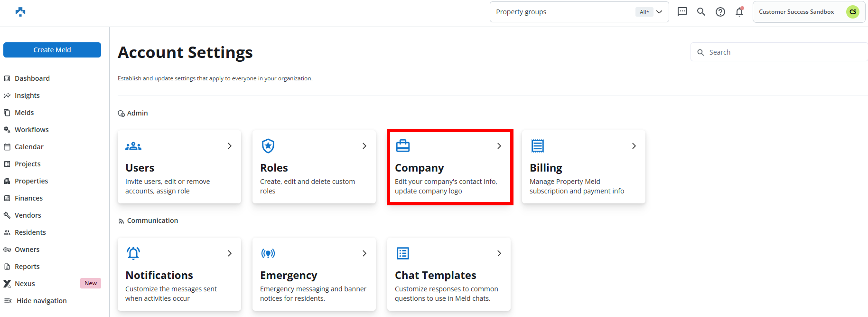Open Notifications card chevron arrow

tap(229, 253)
